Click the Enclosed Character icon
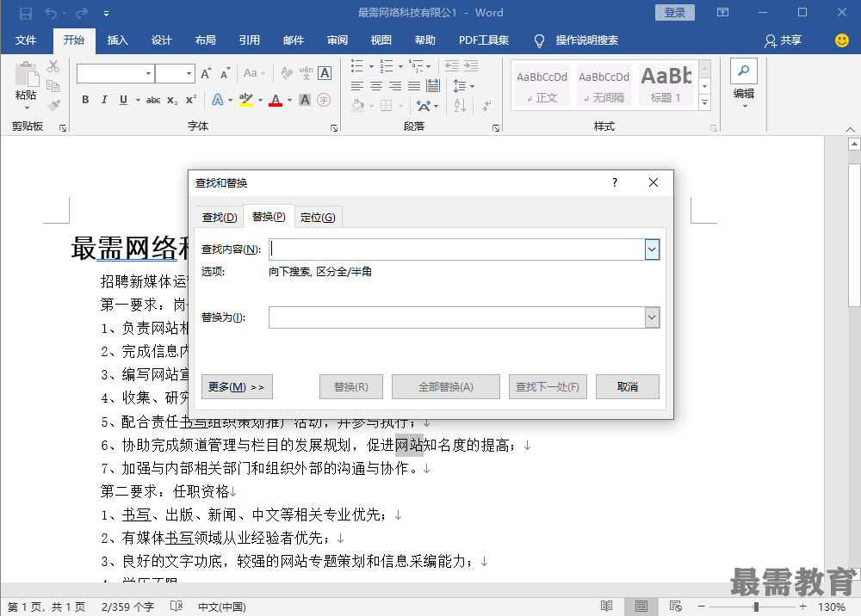This screenshot has height=616, width=861. (x=324, y=100)
